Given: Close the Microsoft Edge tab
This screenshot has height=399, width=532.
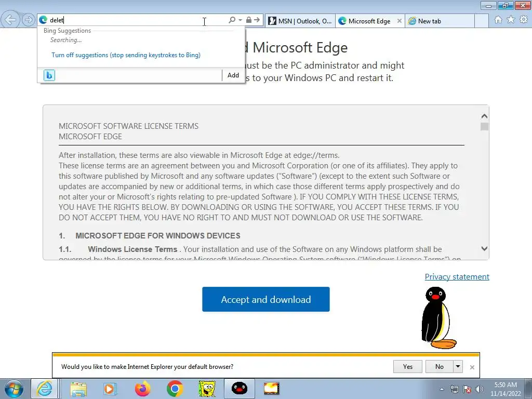Looking at the screenshot, I should pyautogui.click(x=400, y=21).
